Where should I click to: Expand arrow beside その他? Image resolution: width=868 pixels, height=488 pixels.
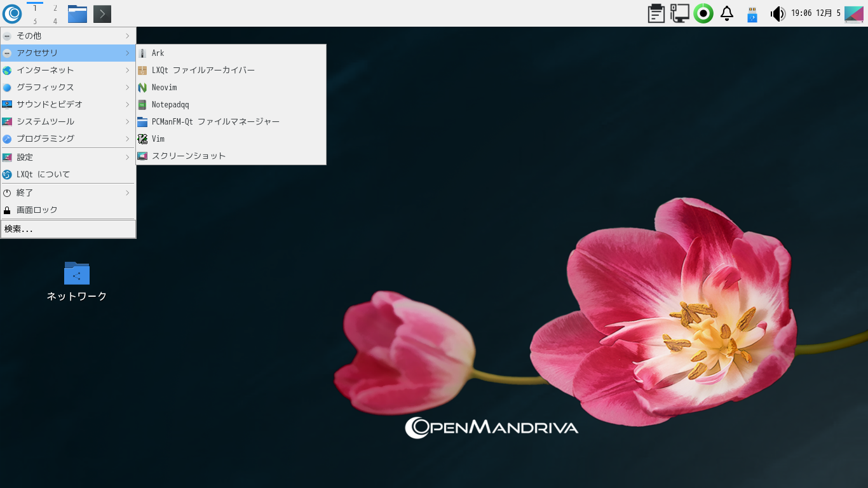coord(128,36)
